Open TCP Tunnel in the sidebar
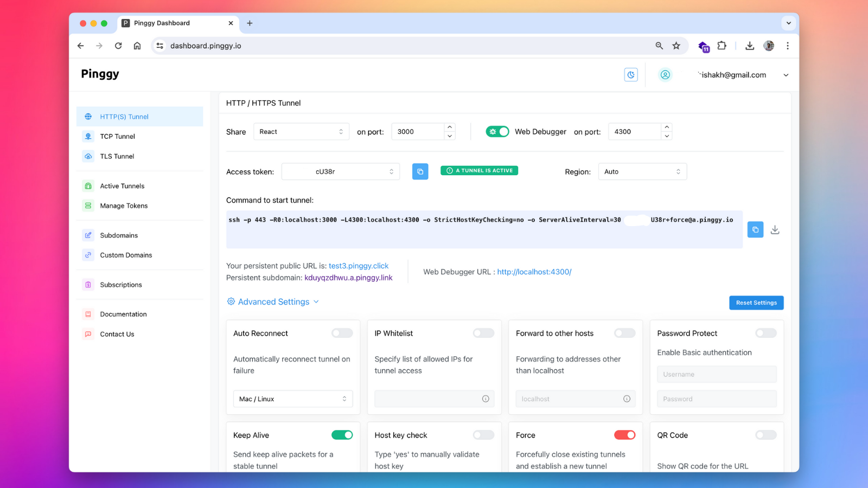Image resolution: width=868 pixels, height=488 pixels. pos(140,136)
